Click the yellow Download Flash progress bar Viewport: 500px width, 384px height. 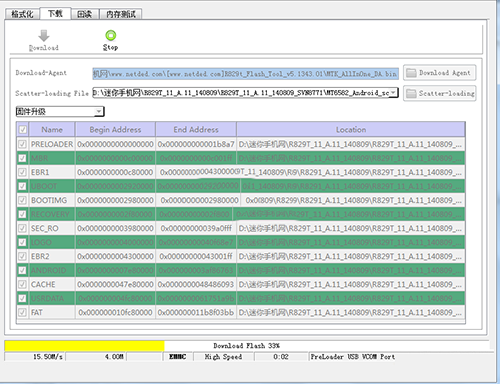tap(85, 346)
